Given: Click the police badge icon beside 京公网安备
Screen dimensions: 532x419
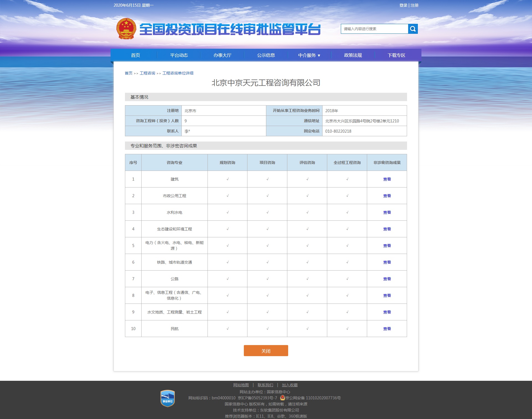Looking at the screenshot, I should [282, 398].
